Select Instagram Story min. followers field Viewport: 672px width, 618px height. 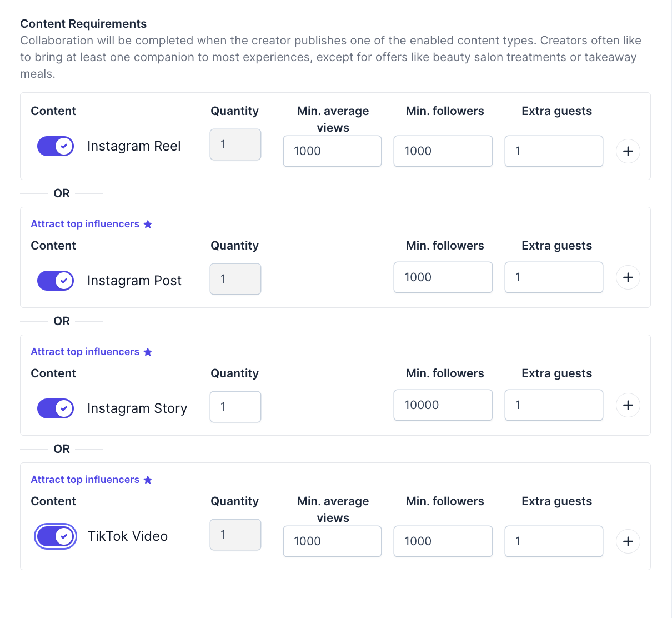pyautogui.click(x=443, y=405)
